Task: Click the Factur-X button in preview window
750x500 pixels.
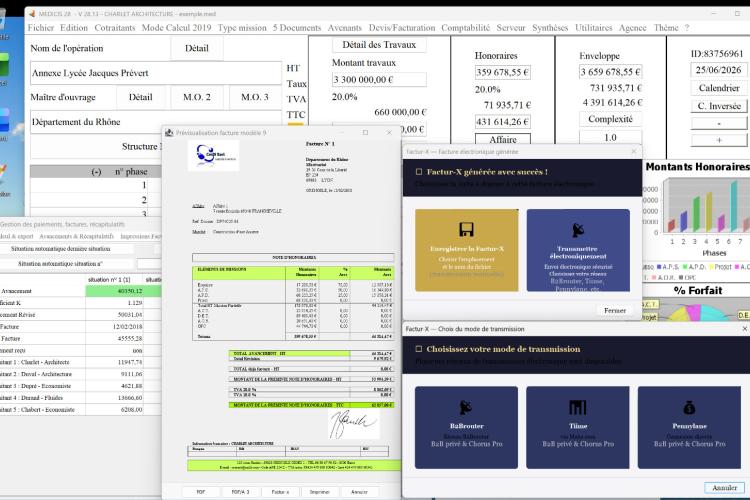Action: pos(280,492)
